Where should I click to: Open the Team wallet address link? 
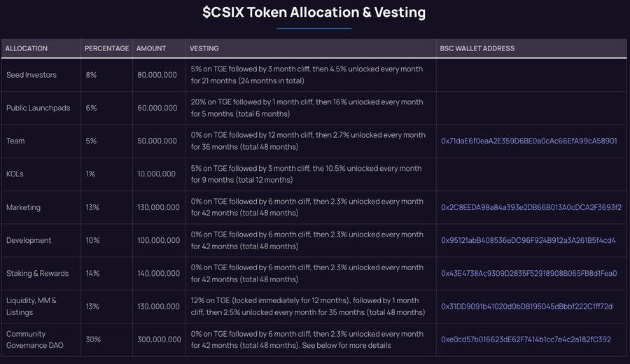[x=528, y=141]
